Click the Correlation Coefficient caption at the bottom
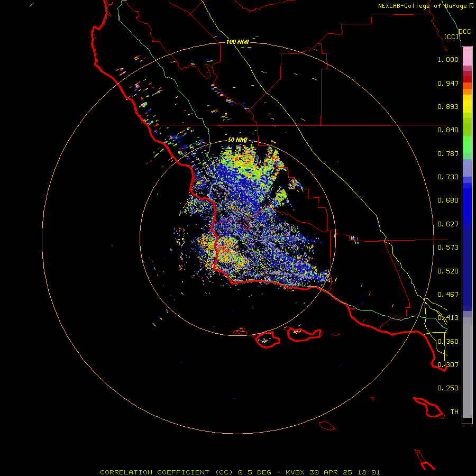This screenshot has width=476, height=476. coord(240,472)
